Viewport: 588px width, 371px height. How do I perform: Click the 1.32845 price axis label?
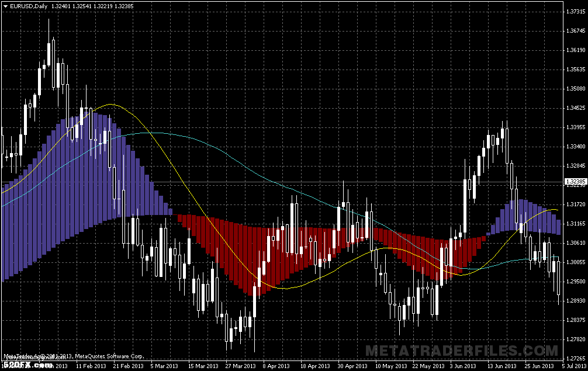[x=575, y=166]
